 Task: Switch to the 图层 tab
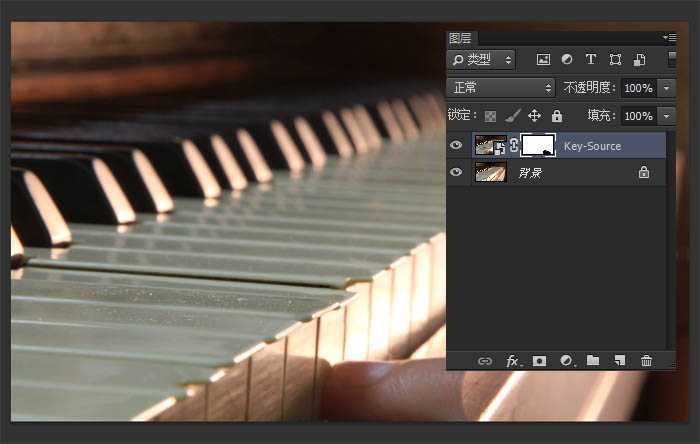[x=460, y=38]
